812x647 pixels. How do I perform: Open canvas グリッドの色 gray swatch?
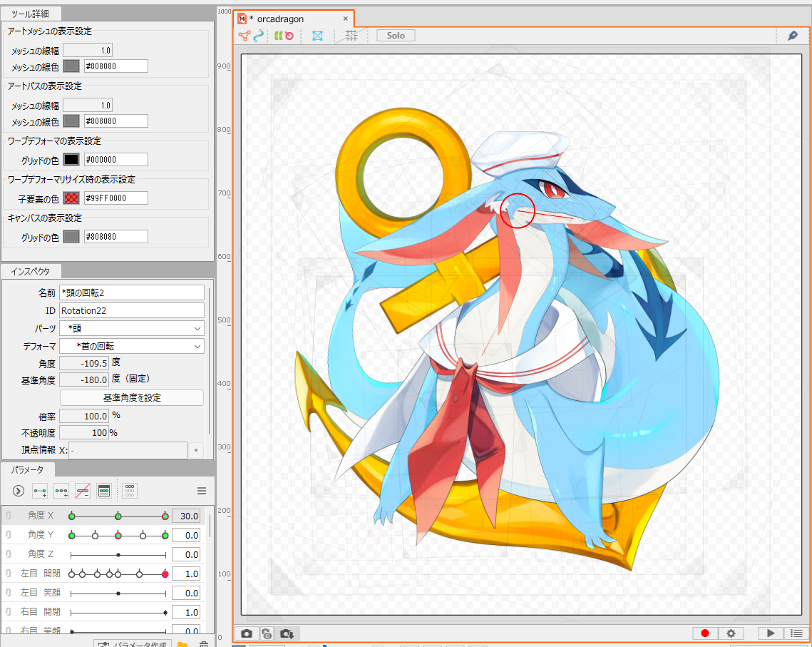click(x=71, y=237)
